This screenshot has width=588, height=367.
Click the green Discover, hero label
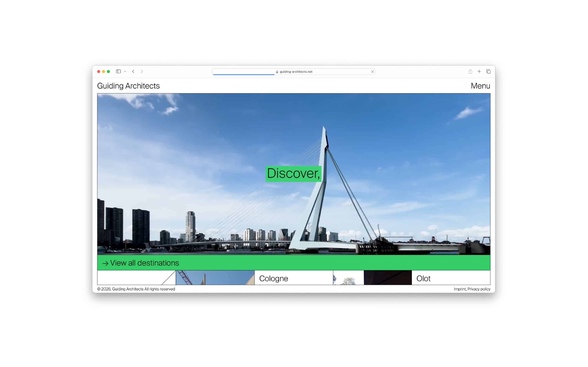click(x=293, y=174)
